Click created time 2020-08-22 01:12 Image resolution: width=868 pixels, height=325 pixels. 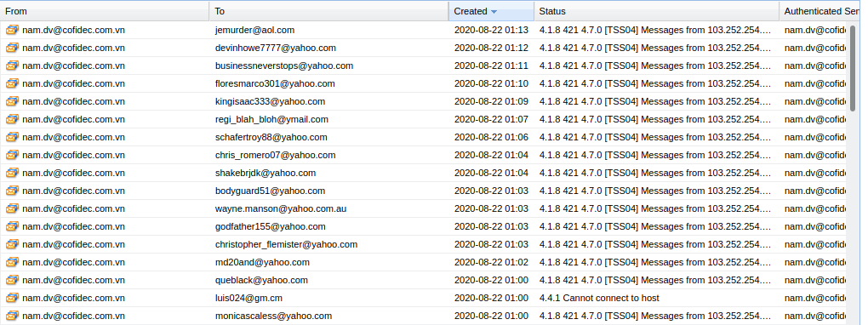492,48
